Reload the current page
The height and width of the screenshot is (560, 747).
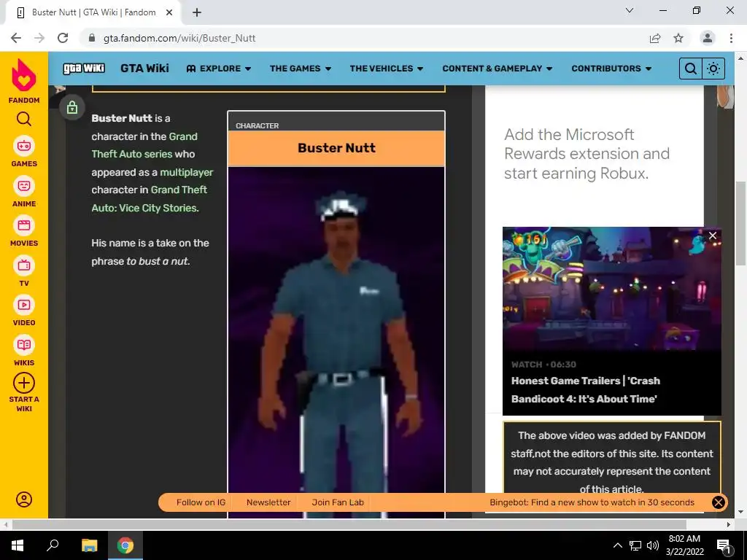click(63, 38)
